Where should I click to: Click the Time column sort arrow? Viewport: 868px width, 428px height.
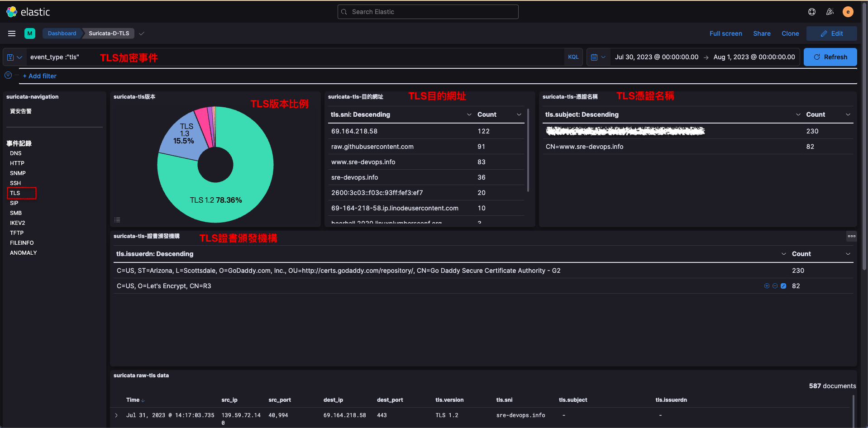pos(143,400)
